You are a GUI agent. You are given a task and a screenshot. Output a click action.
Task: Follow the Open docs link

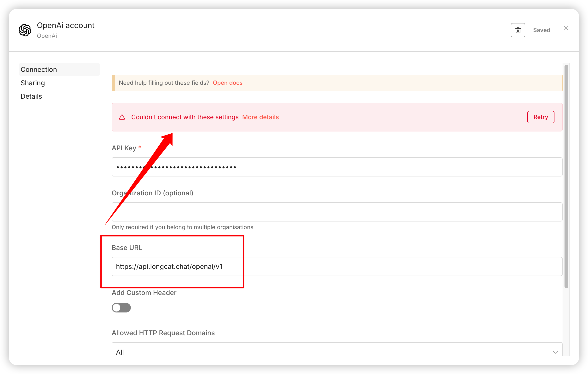click(227, 83)
